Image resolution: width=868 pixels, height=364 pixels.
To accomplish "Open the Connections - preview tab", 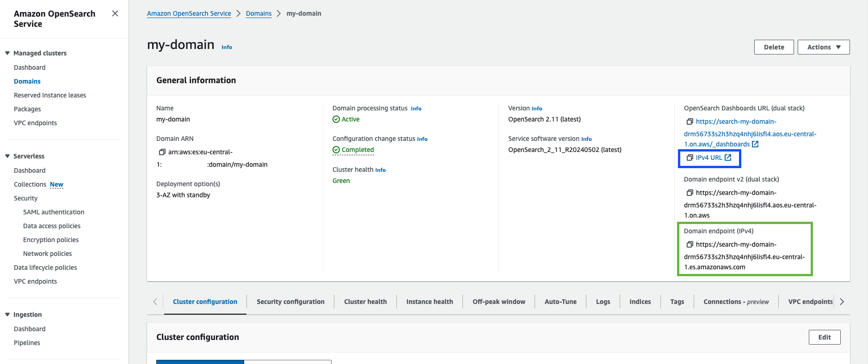I will (736, 302).
